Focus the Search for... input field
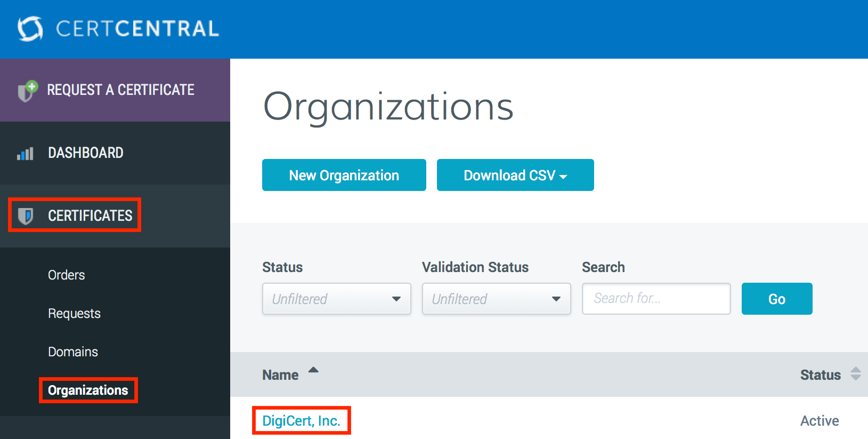This screenshot has height=439, width=868. [x=656, y=299]
